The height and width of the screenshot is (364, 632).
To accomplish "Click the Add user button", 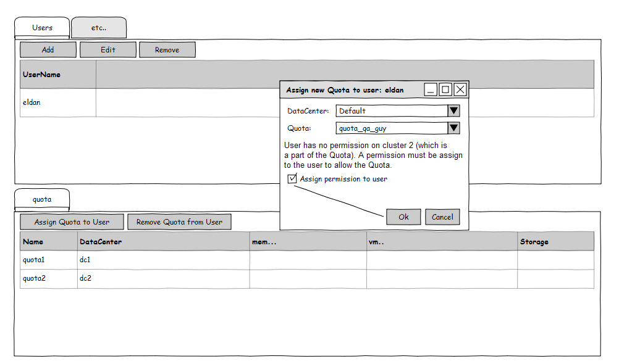I will (48, 50).
